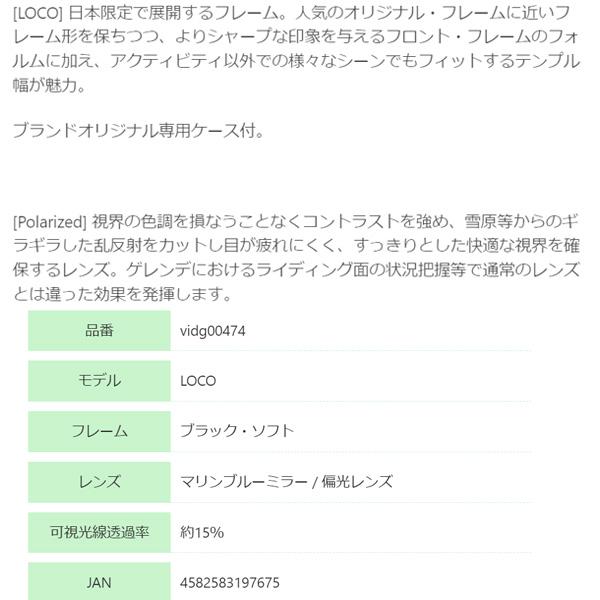The image size is (600, 600).
Task: Click the 保するレンズ text line
Action: [296, 270]
